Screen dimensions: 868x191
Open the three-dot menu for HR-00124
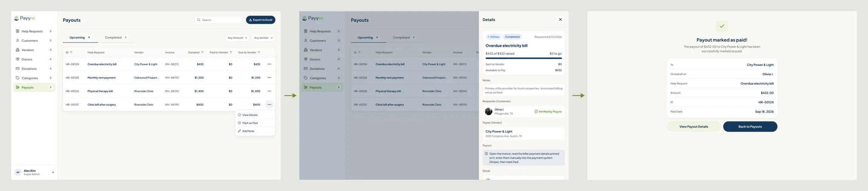[x=269, y=64]
